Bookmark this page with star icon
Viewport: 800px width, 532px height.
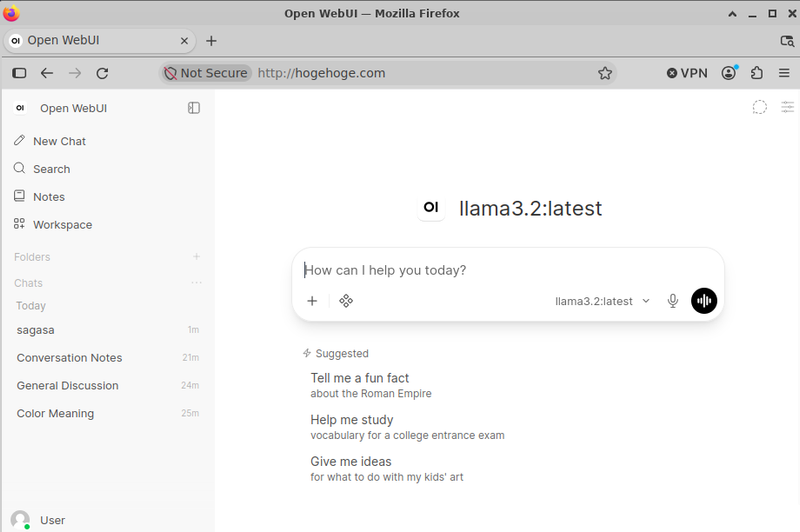605,73
